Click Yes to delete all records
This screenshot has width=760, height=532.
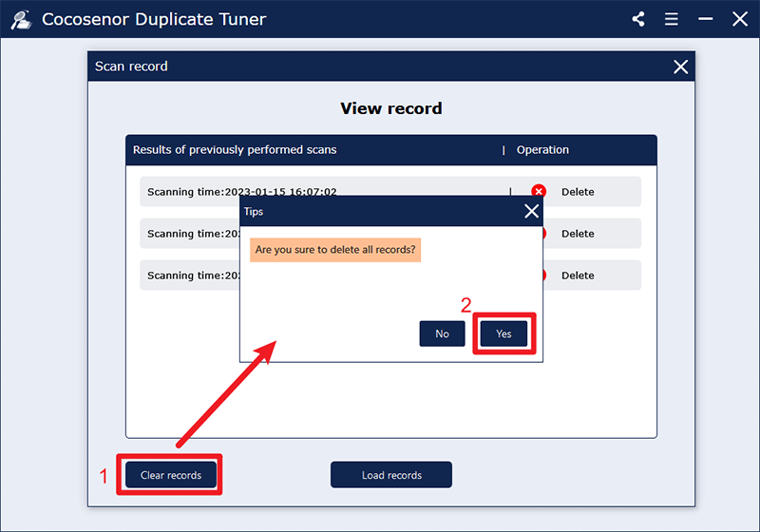pos(503,333)
